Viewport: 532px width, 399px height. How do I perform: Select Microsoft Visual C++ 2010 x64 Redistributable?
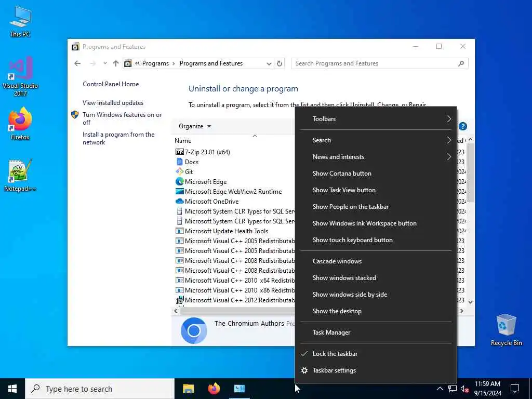[x=235, y=280]
